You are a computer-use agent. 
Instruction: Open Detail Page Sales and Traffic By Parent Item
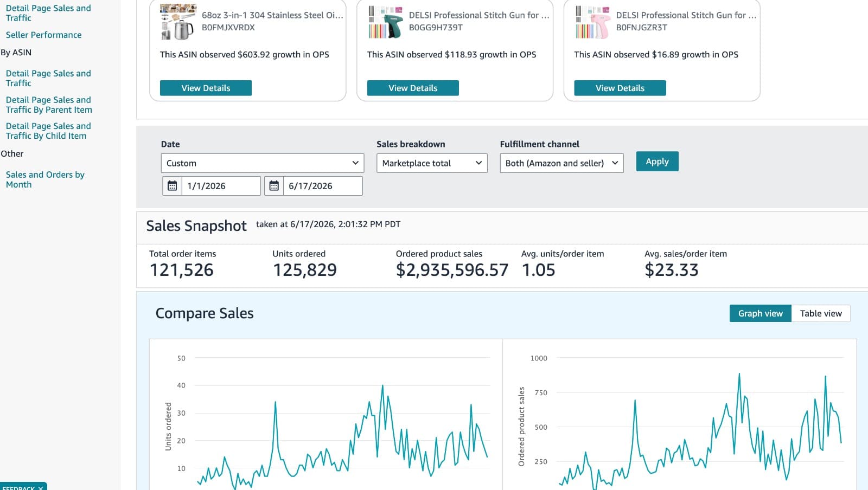pyautogui.click(x=49, y=105)
